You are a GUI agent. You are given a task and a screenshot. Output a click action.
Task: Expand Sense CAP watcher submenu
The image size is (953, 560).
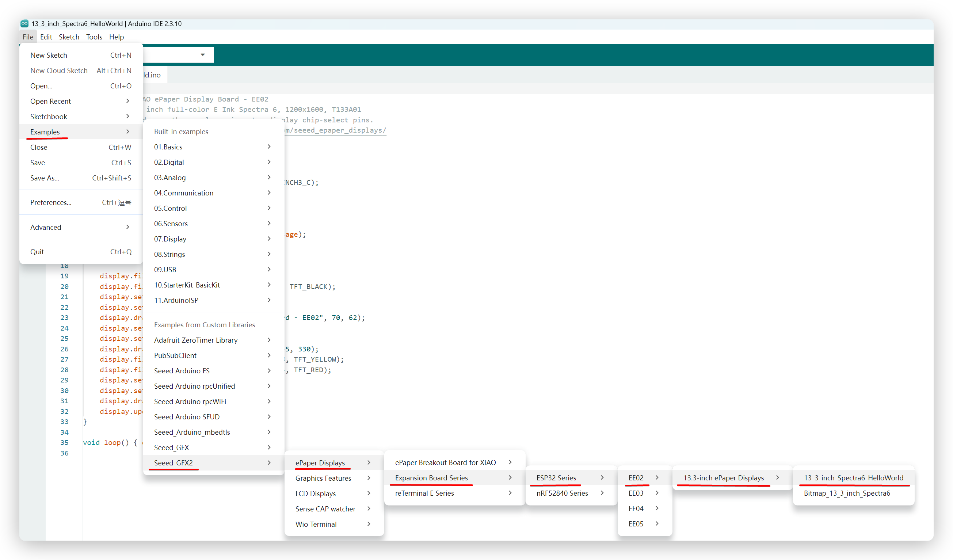pos(334,508)
